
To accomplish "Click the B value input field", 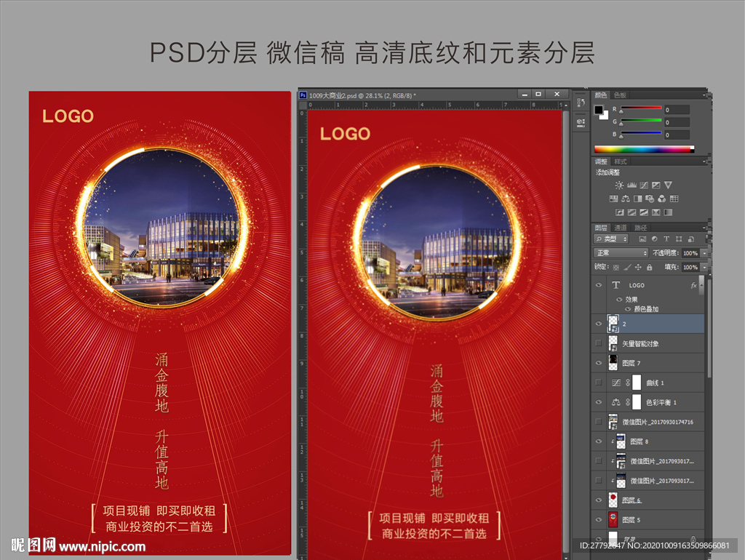I will click(x=677, y=135).
